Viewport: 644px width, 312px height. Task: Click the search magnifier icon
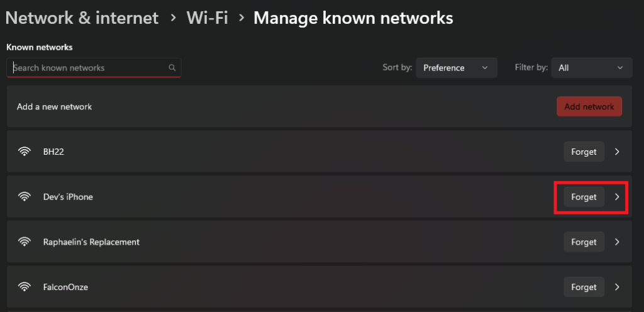[x=172, y=68]
